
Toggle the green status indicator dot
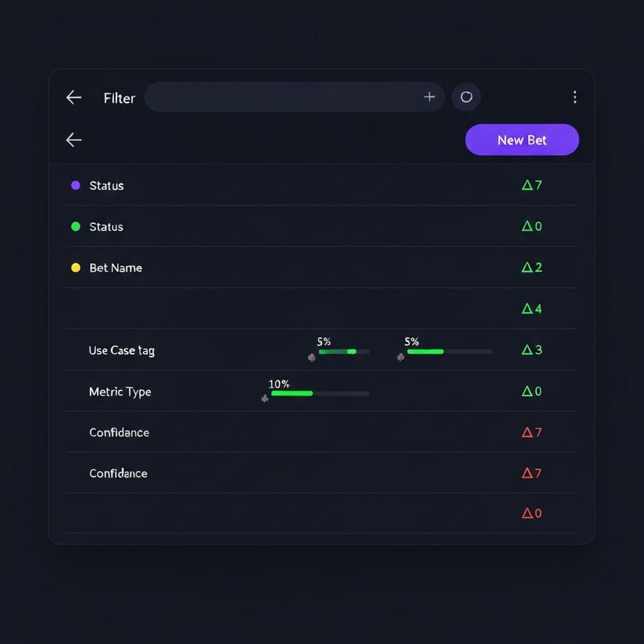[75, 226]
